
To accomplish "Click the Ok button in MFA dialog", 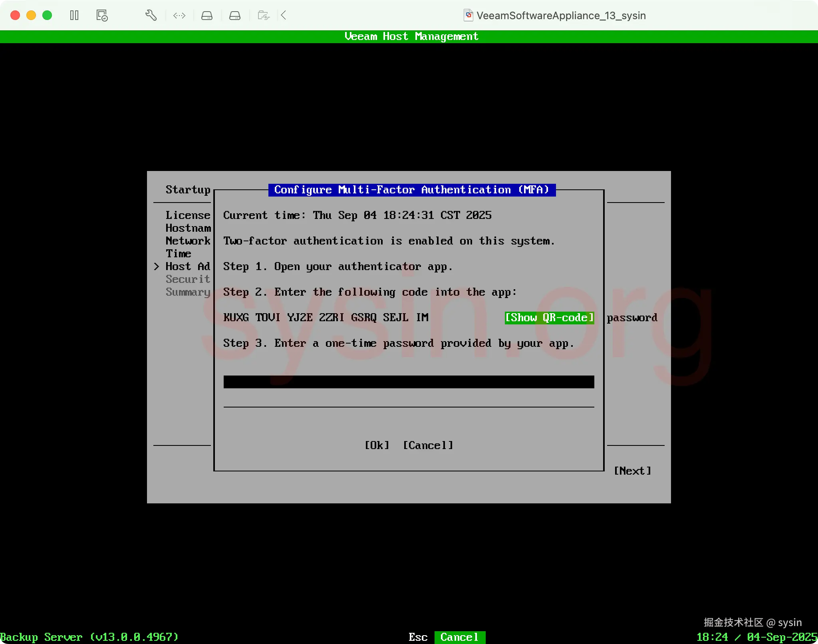I will [x=377, y=445].
